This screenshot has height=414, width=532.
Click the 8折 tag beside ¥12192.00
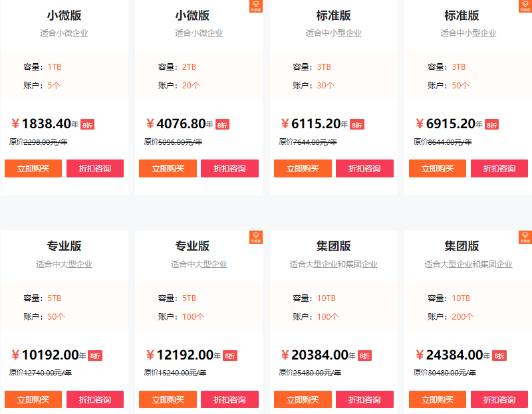(230, 356)
